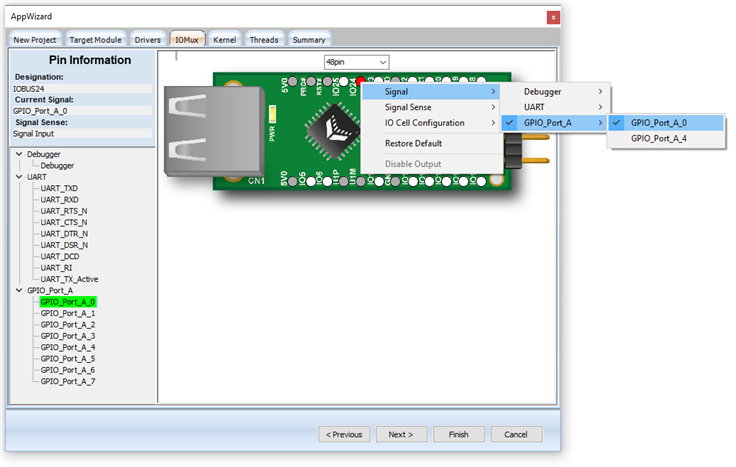Select UART_TX_Active in the signal tree
Screen dimensions: 736x467
point(69,279)
